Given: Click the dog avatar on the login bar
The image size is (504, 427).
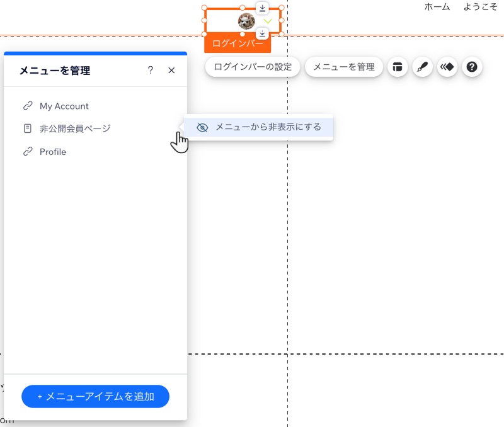Looking at the screenshot, I should [245, 21].
